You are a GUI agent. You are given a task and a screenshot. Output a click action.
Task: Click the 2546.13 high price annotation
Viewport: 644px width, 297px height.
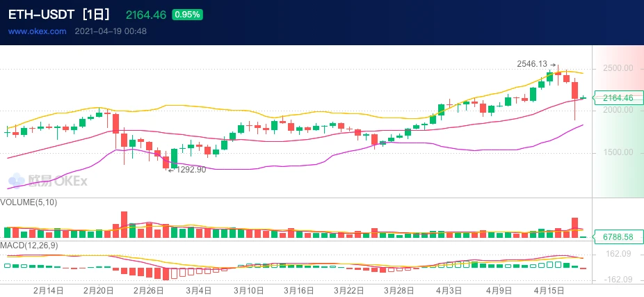532,64
